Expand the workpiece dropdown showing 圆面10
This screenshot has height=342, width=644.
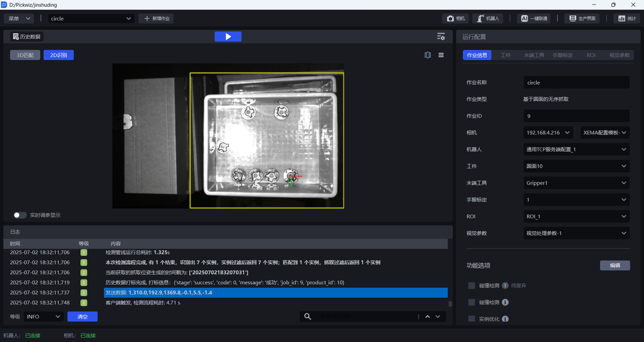[x=576, y=166]
